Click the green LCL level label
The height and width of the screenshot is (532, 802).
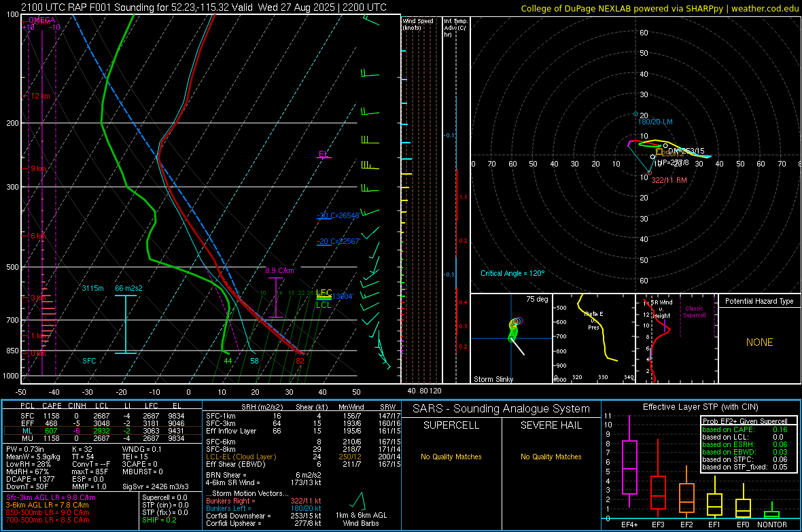324,305
